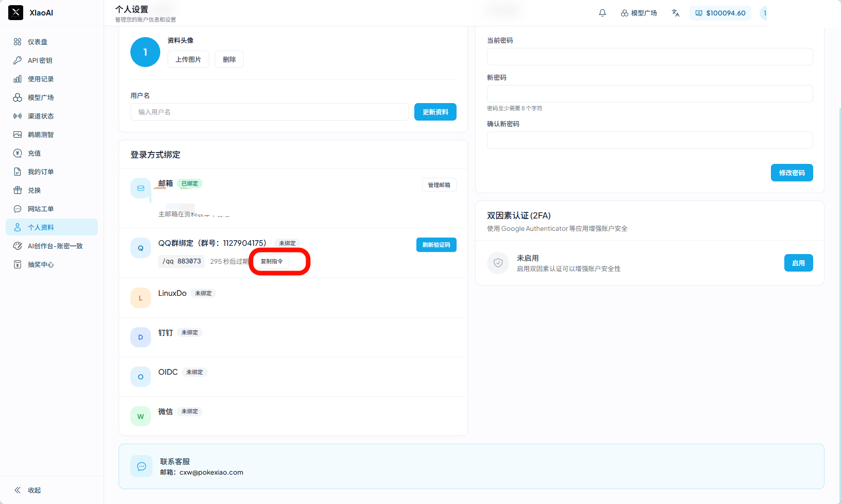This screenshot has width=841, height=504.
Task: Click the 兑换 gift icon
Action: (x=18, y=190)
